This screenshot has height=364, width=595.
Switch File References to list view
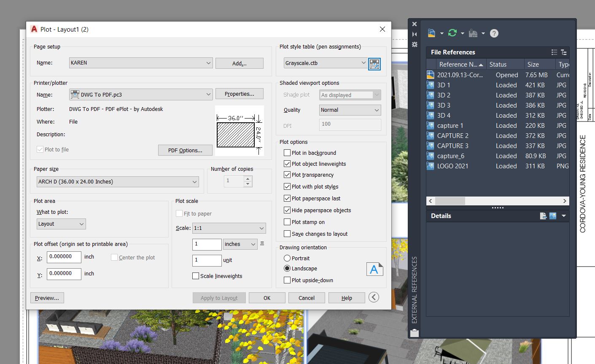tap(554, 52)
